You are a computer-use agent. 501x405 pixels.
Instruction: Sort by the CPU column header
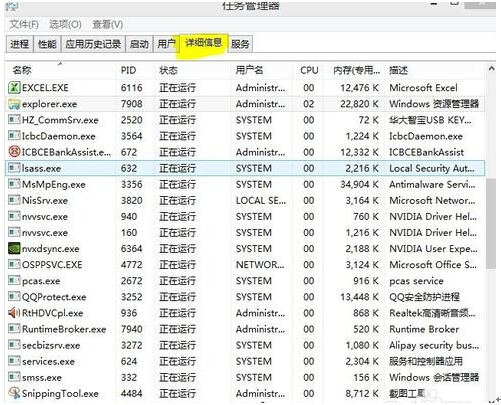click(308, 70)
